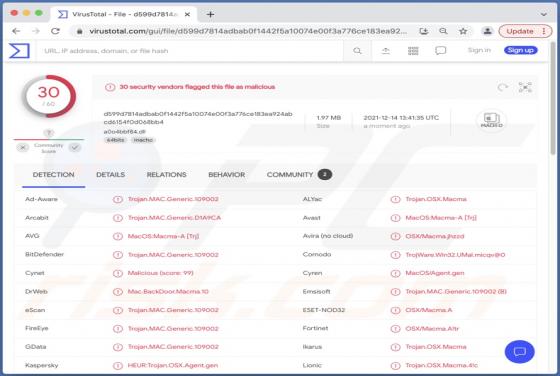This screenshot has width=560, height=376.
Task: Click the 1.97 MB file size value
Action: 329,118
